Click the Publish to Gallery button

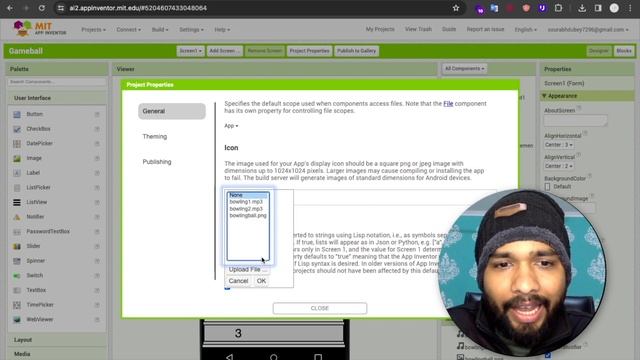tap(356, 51)
